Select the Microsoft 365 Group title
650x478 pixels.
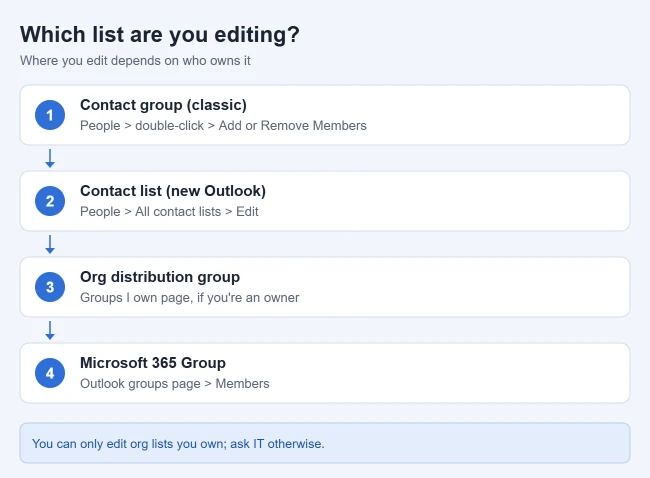pos(153,363)
